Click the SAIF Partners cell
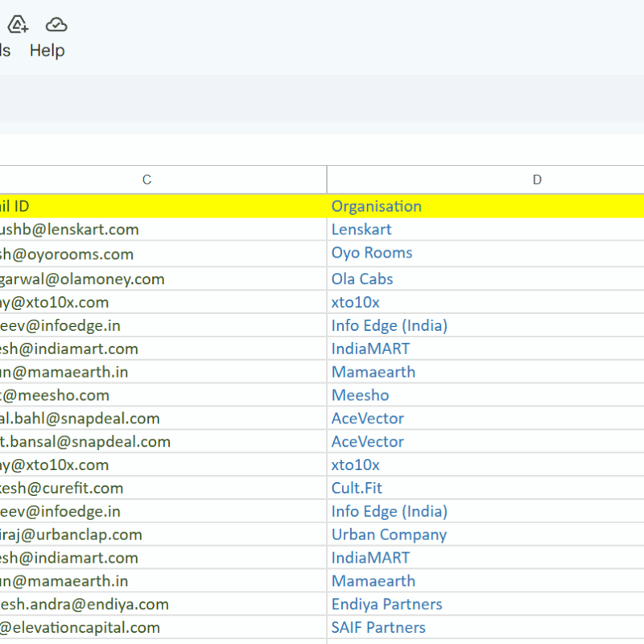 point(485,627)
